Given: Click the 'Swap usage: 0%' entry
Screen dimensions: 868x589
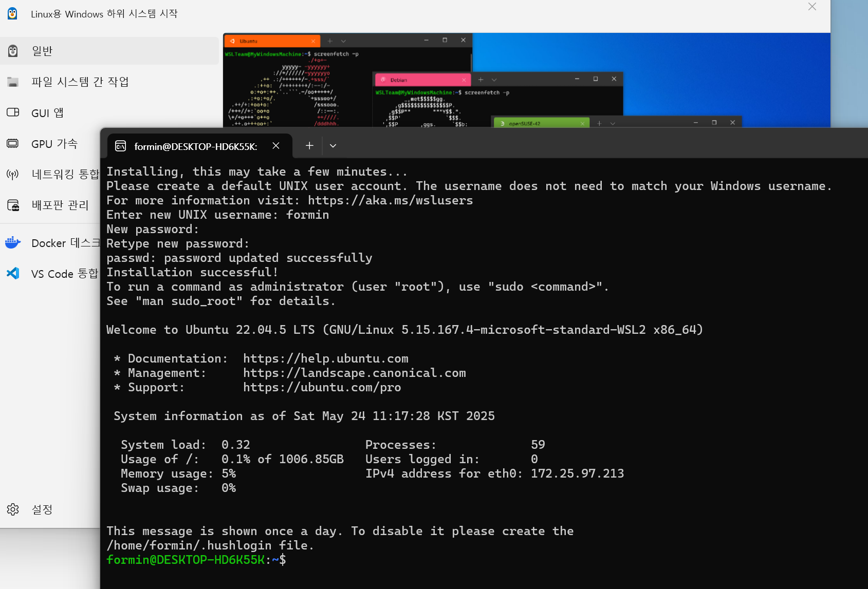Looking at the screenshot, I should coord(178,488).
